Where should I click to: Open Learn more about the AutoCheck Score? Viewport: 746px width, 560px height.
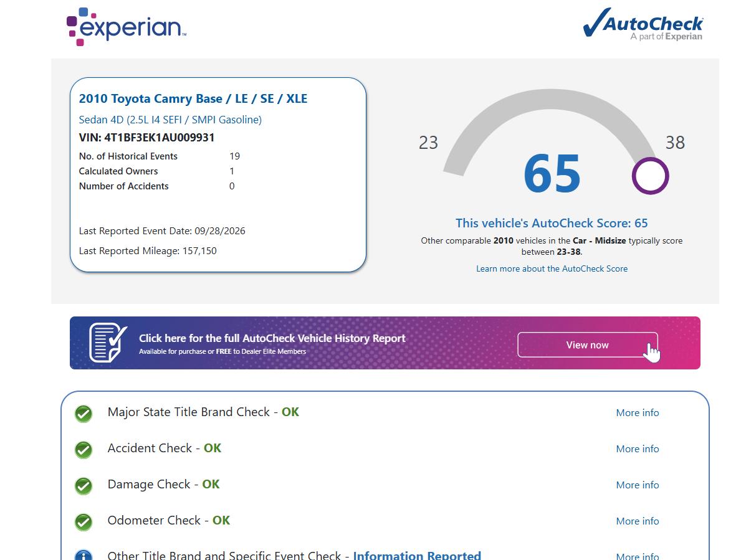tap(552, 268)
